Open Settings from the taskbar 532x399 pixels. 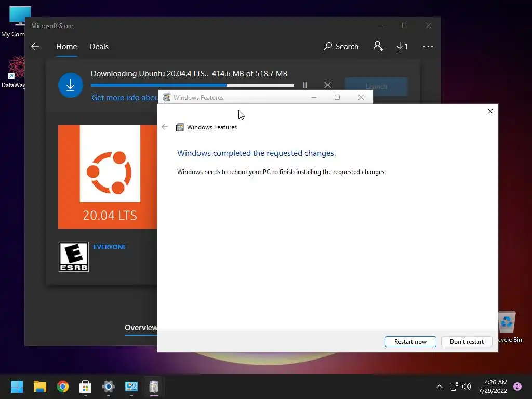pyautogui.click(x=109, y=387)
